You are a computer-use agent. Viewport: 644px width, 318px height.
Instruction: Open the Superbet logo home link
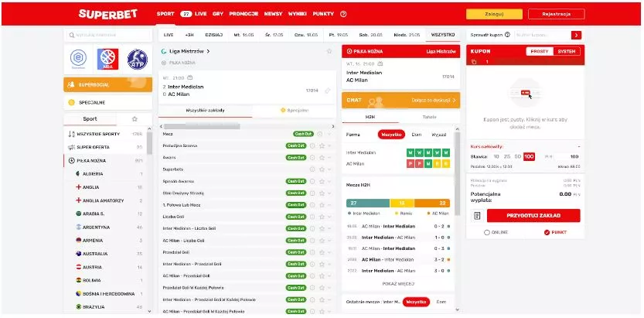(107, 14)
